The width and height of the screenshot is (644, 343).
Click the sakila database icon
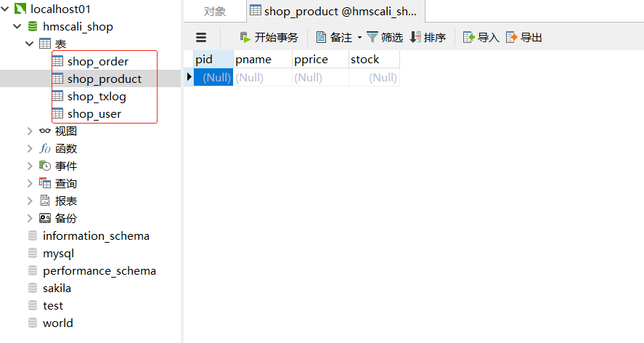pyautogui.click(x=33, y=288)
